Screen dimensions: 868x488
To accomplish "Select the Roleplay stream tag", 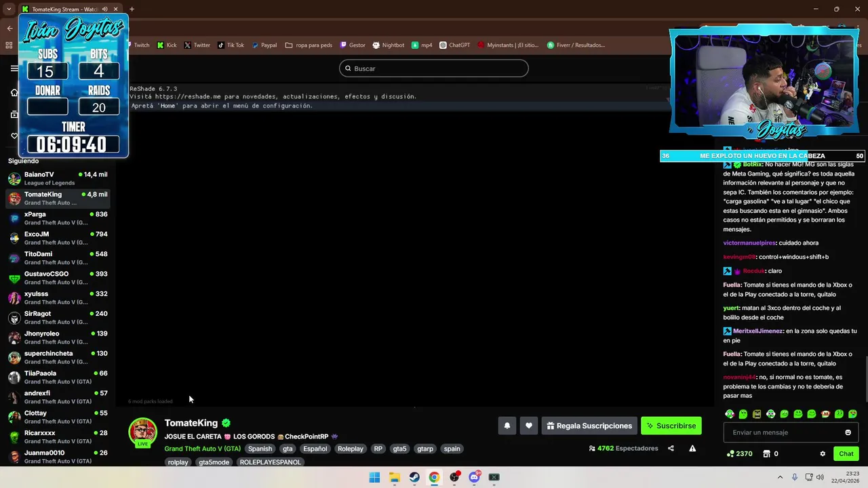I will click(351, 449).
